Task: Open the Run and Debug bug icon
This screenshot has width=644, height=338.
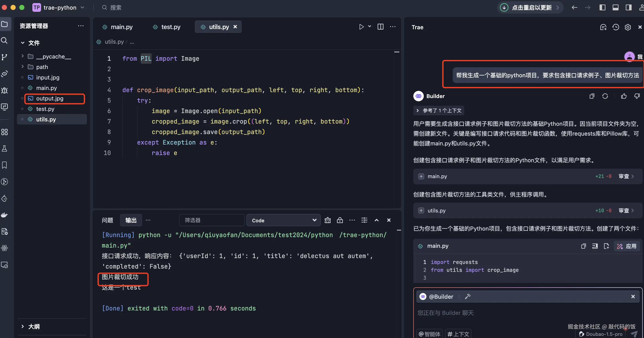Action: click(x=5, y=90)
